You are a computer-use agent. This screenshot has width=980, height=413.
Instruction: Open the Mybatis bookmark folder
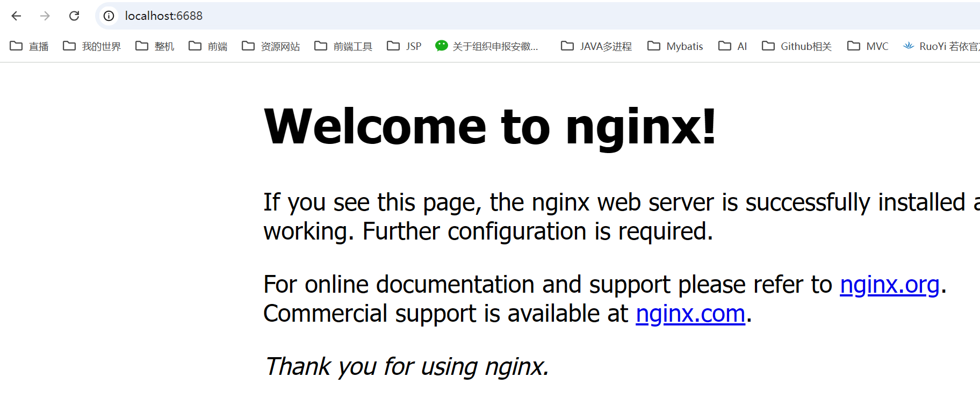(675, 46)
